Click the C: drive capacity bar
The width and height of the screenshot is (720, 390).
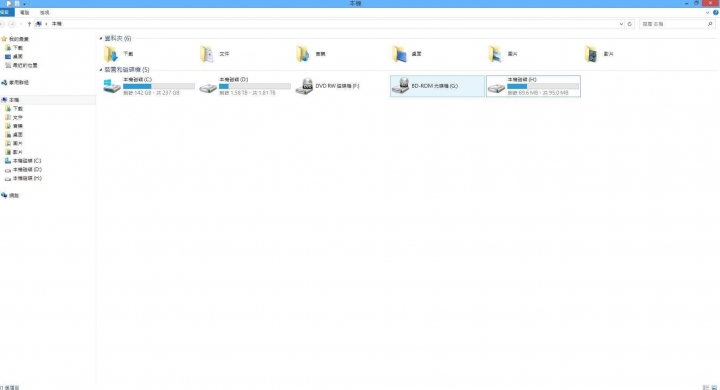(x=159, y=86)
